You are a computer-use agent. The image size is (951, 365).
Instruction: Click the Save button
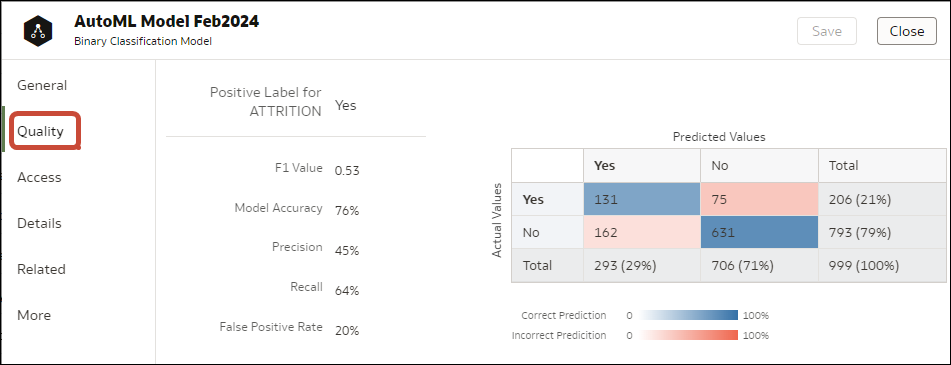827,31
